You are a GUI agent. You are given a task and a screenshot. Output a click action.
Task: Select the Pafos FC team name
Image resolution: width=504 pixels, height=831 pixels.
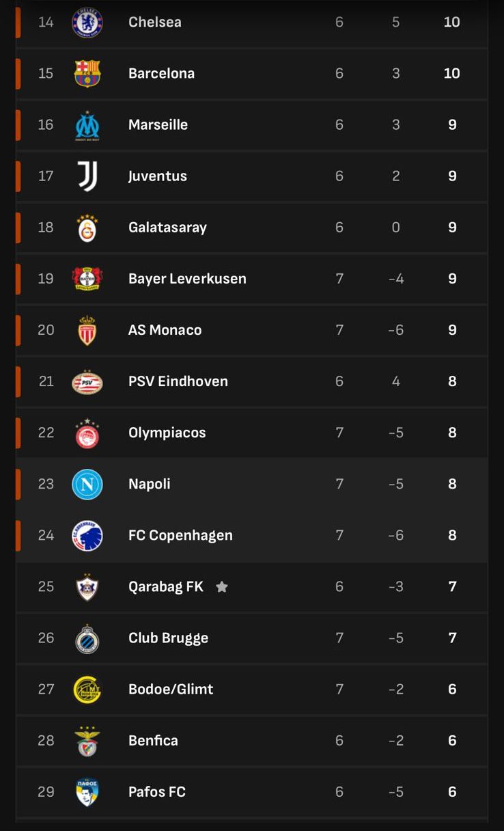[x=157, y=791]
